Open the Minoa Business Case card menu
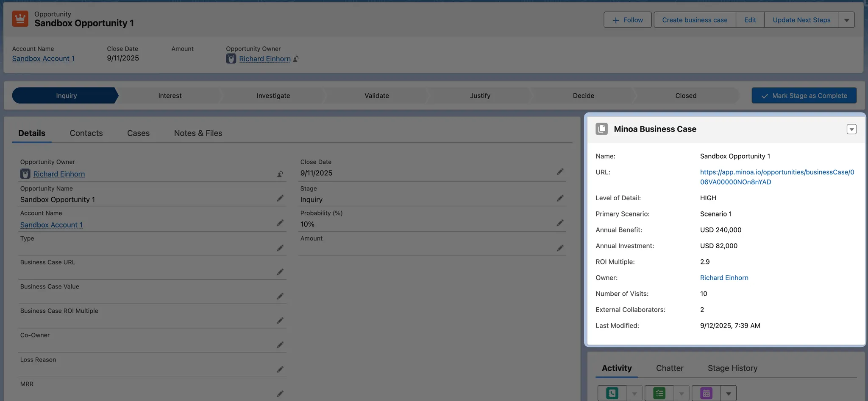The image size is (868, 401). tap(851, 129)
